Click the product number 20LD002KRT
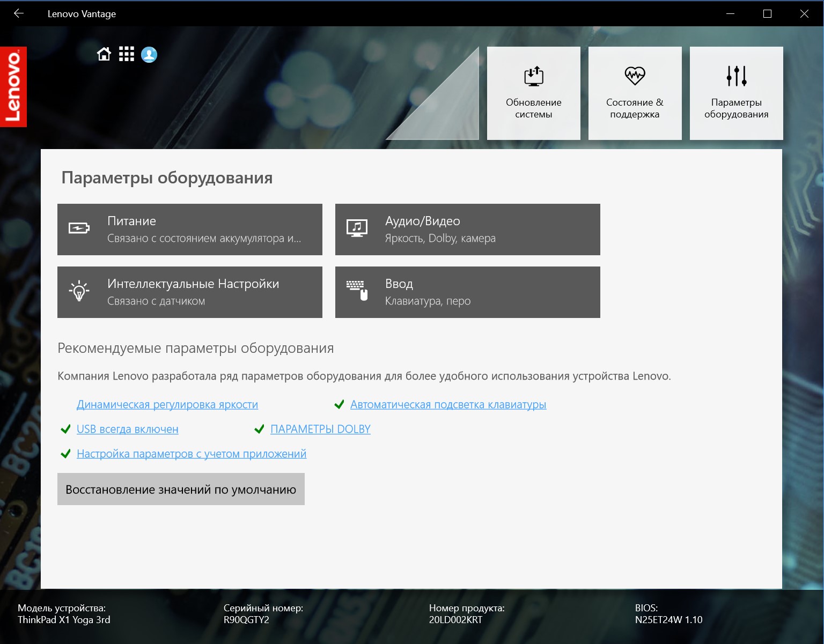 coord(455,620)
